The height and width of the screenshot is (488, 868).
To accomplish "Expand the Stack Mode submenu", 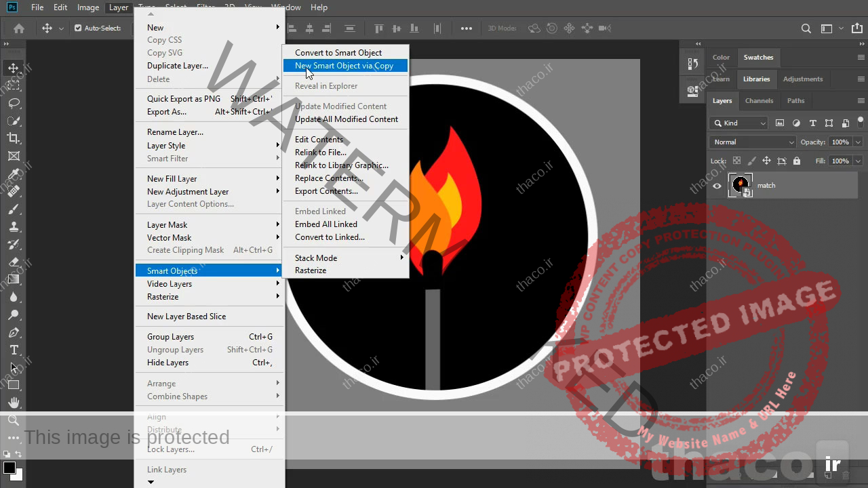I will [x=346, y=258].
